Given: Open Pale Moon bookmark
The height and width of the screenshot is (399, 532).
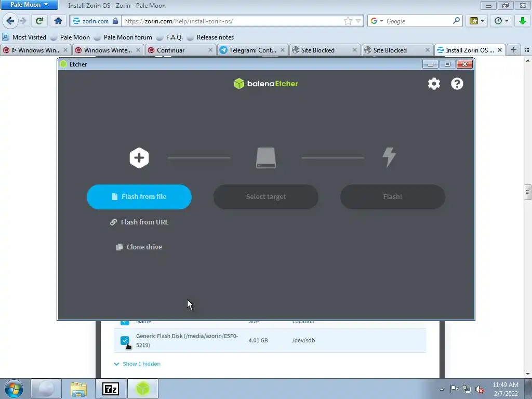Looking at the screenshot, I should point(70,37).
